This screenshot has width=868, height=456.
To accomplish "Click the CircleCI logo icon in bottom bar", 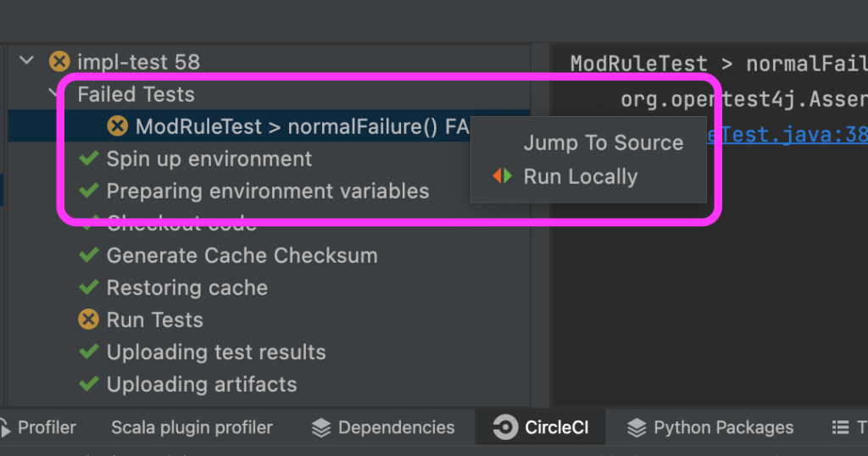I will (x=505, y=427).
